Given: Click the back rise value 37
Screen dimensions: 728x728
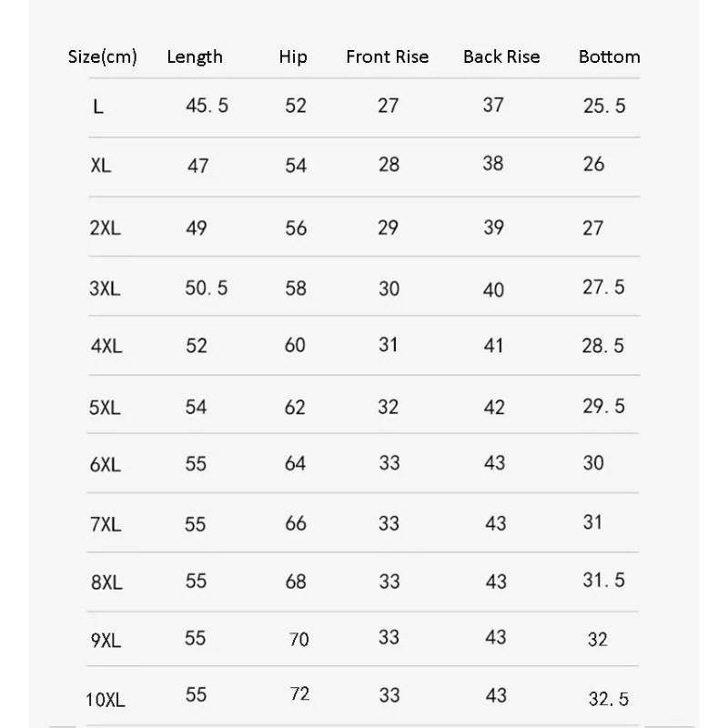Looking at the screenshot, I should click(493, 105).
